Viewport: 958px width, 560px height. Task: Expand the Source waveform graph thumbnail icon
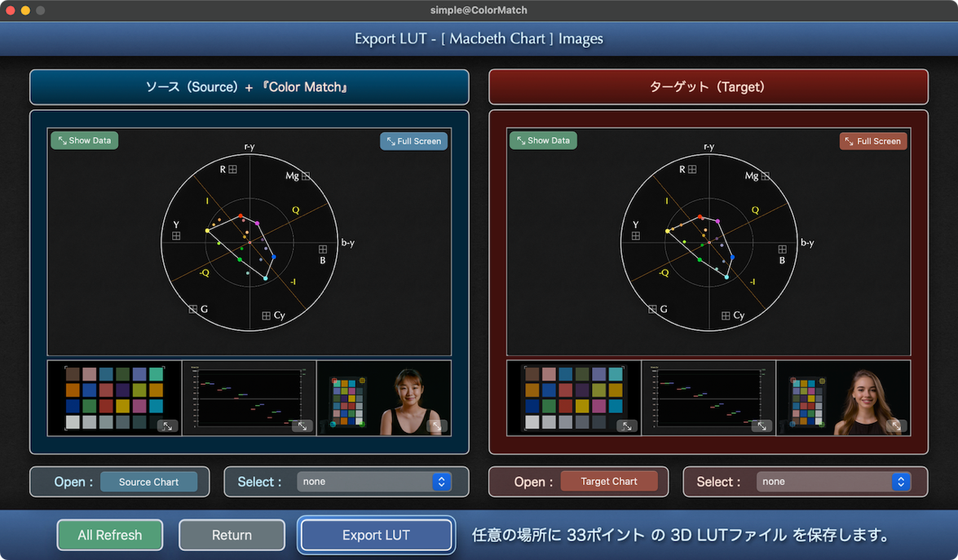point(302,426)
